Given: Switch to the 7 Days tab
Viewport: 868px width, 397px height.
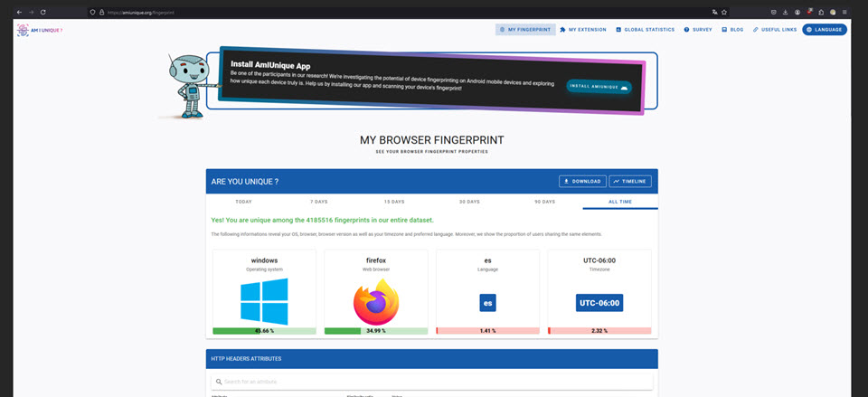Looking at the screenshot, I should (318, 201).
